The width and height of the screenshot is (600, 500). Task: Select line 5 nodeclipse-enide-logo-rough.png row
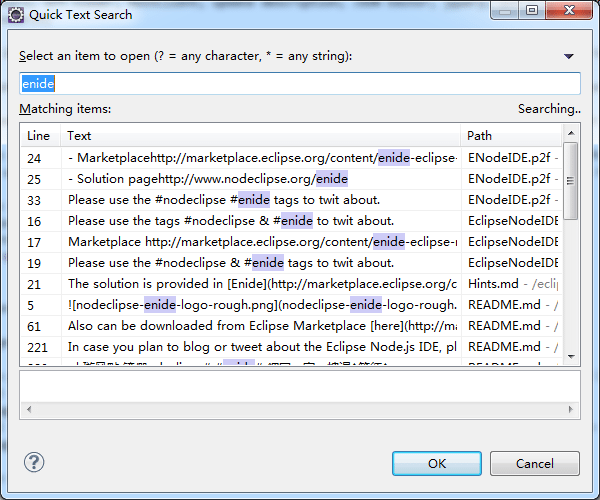292,305
